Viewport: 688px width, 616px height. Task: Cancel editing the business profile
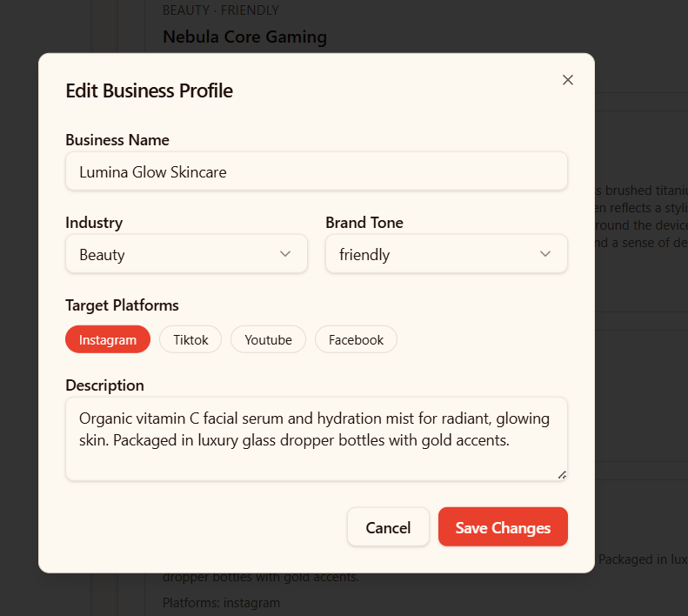pos(388,527)
